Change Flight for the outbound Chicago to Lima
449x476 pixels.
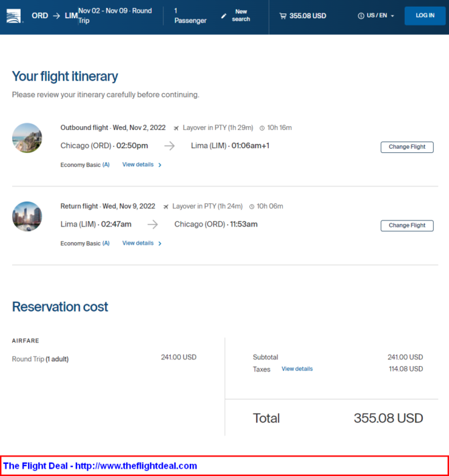tap(407, 147)
